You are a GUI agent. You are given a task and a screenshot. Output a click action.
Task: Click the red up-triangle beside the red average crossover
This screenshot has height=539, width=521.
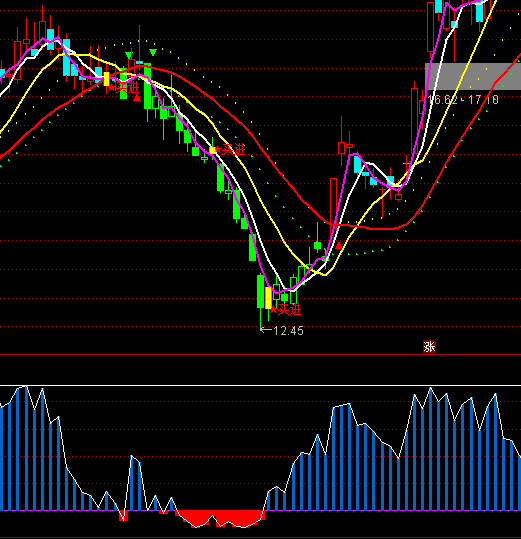coord(339,245)
